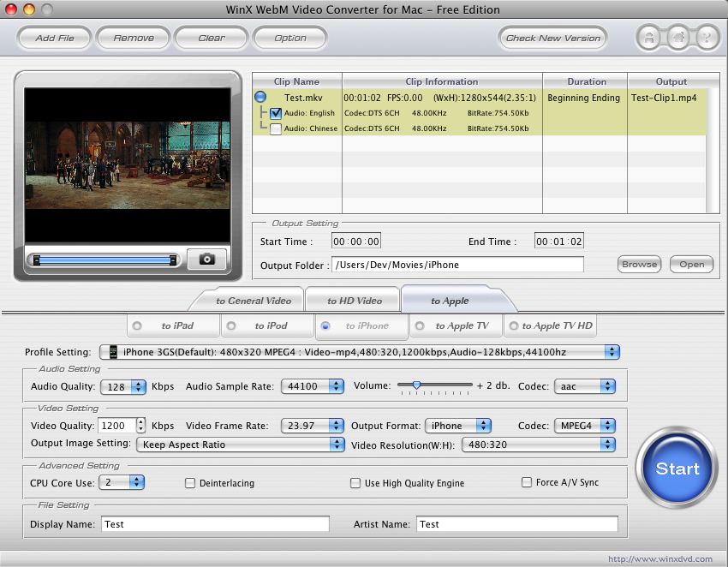Click the video preview thumbnail
728x567 pixels.
point(128,164)
